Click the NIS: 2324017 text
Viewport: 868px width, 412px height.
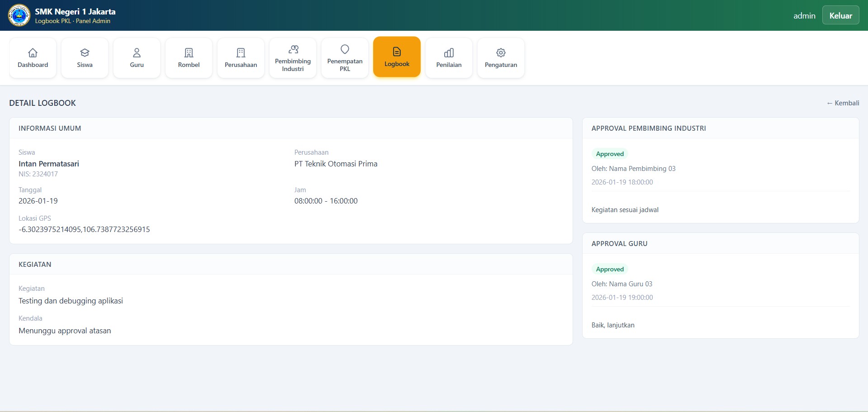click(38, 174)
